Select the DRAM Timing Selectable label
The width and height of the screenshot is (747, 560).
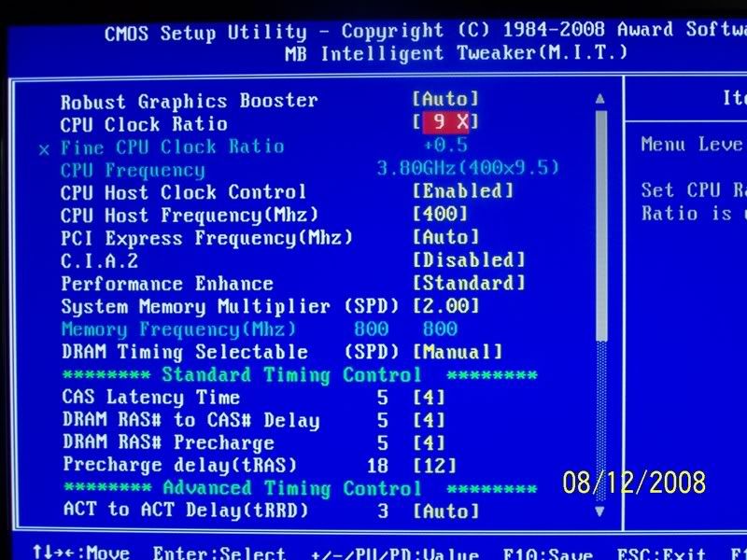point(185,353)
